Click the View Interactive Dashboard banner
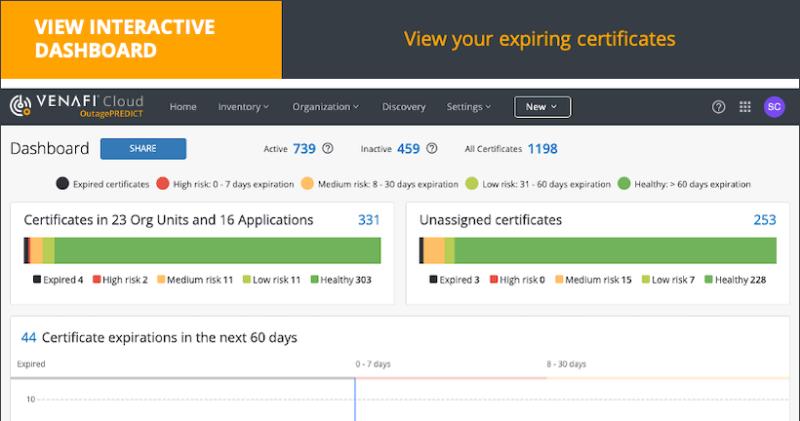The height and width of the screenshot is (421, 800). click(x=141, y=39)
